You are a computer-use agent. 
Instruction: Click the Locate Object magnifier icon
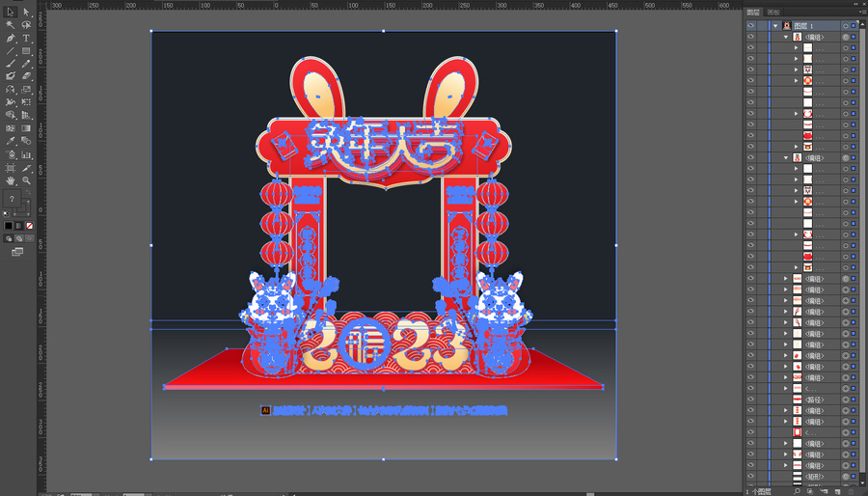(797, 491)
